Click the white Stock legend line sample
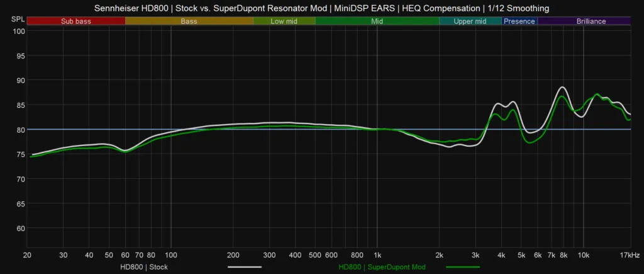The image size is (644, 274). click(245, 267)
